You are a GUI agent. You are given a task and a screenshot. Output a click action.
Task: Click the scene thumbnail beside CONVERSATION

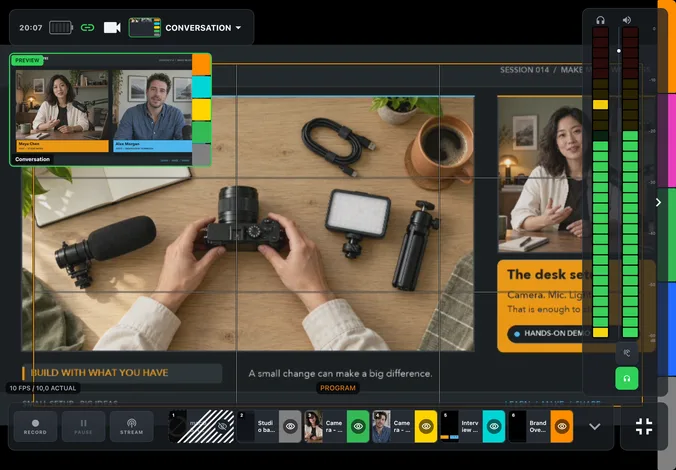click(145, 28)
